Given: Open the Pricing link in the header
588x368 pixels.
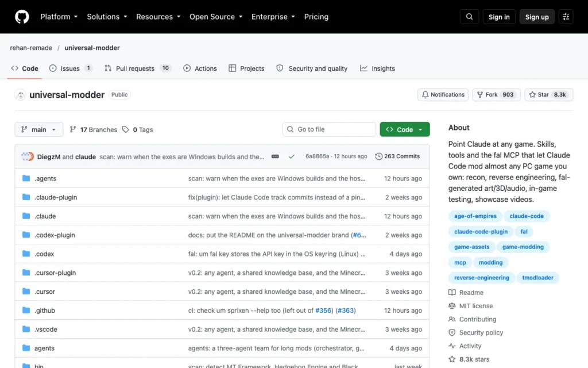Looking at the screenshot, I should 316,17.
